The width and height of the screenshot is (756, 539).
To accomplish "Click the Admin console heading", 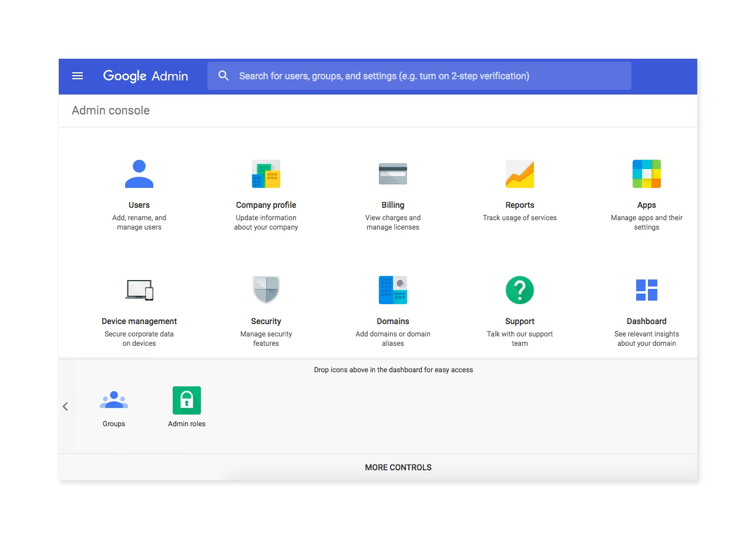I will (x=111, y=110).
